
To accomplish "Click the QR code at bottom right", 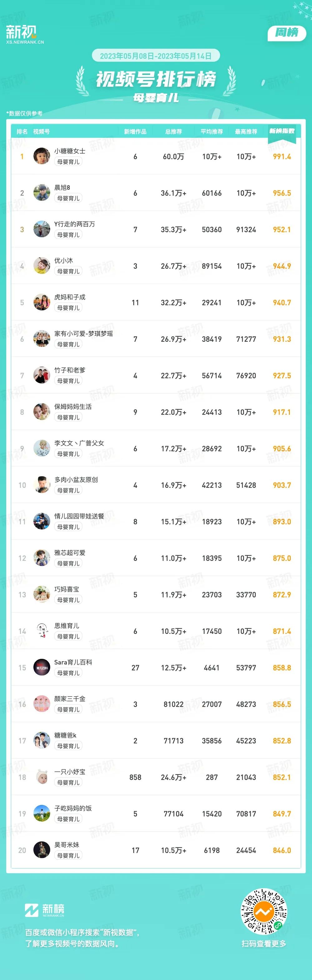I will coord(264,912).
